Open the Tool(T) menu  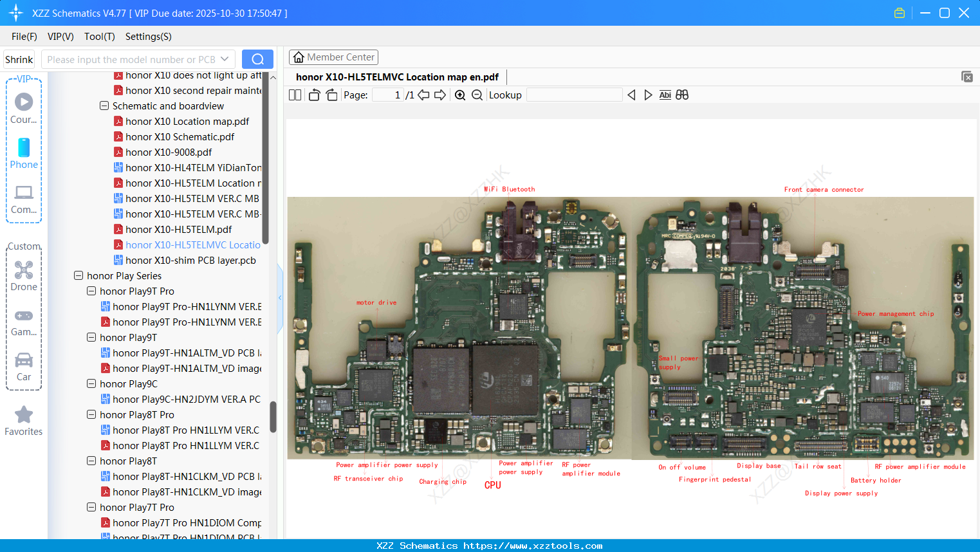pos(100,37)
